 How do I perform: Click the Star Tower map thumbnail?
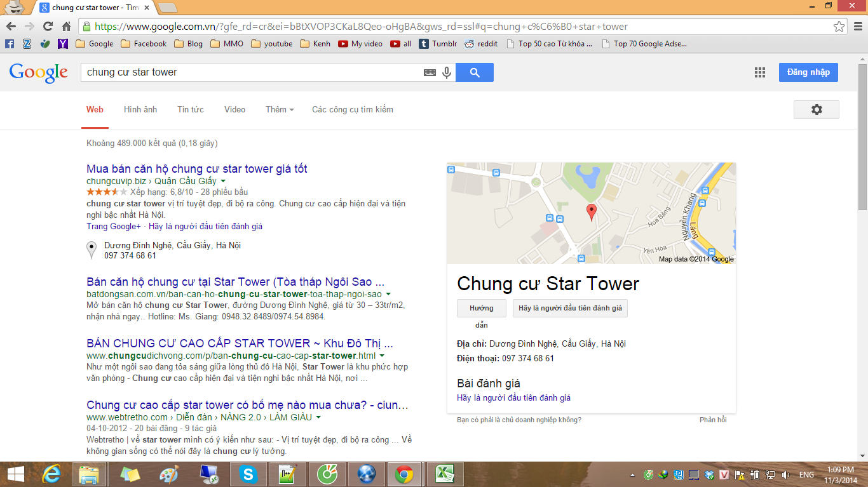coord(592,213)
